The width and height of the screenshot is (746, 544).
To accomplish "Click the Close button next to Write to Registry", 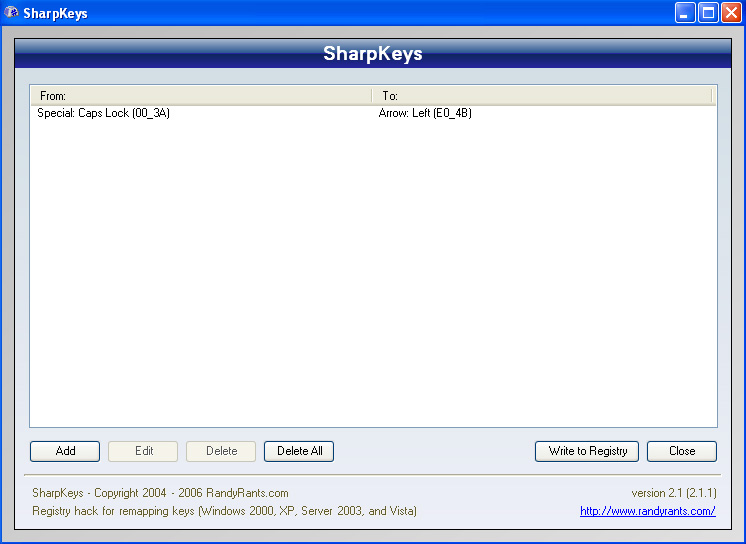I will coord(682,451).
